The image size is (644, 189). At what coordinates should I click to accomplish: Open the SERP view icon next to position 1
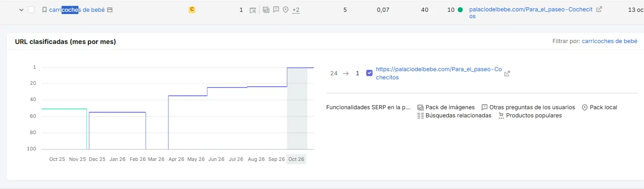253,10
